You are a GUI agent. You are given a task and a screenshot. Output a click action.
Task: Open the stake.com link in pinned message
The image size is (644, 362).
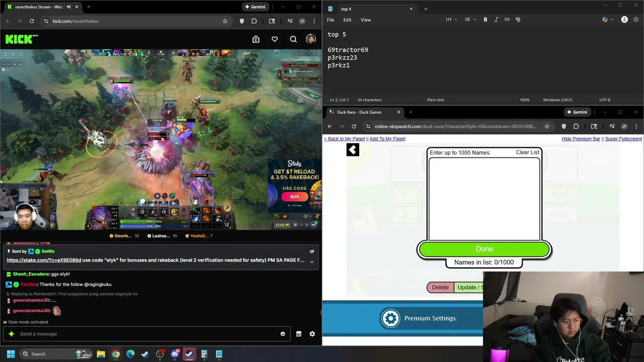pos(44,260)
